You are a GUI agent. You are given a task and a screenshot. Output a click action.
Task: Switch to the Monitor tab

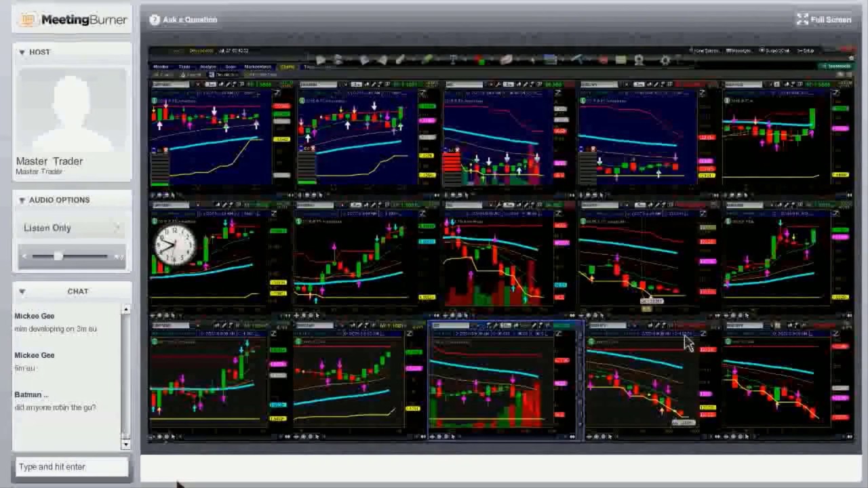click(x=161, y=66)
